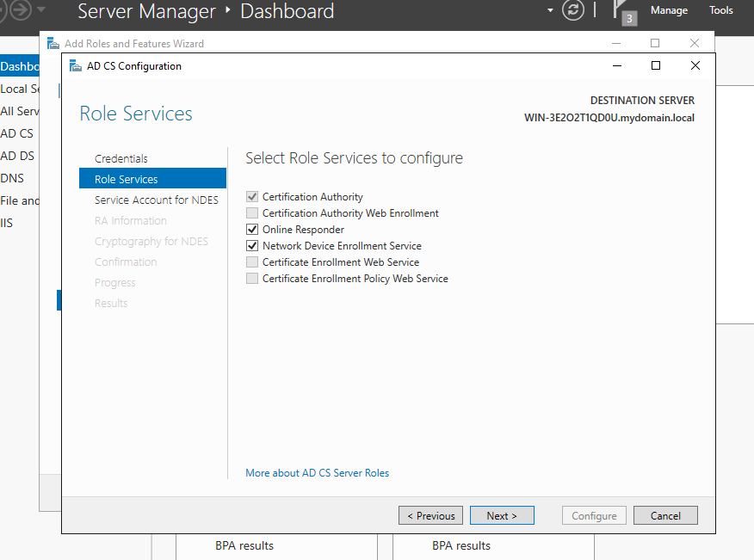The width and height of the screenshot is (754, 560).
Task: Open the navigation history dropdown arrow
Action: [x=41, y=9]
